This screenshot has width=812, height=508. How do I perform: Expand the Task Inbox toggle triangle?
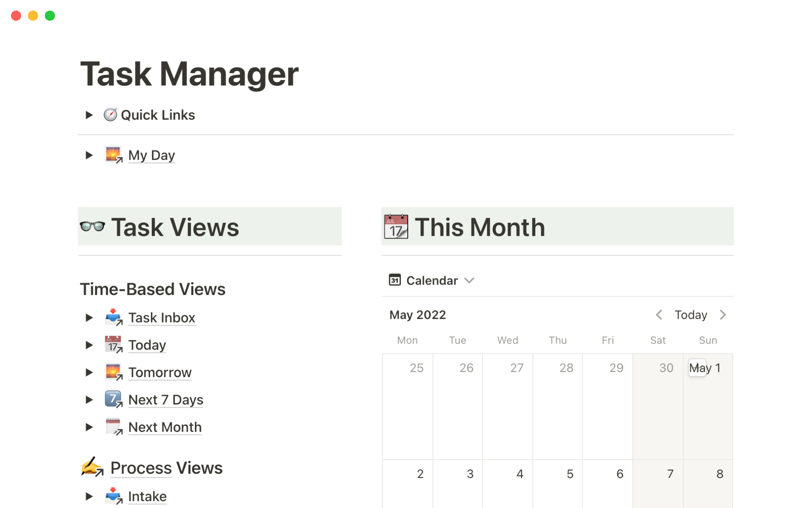pos(89,317)
